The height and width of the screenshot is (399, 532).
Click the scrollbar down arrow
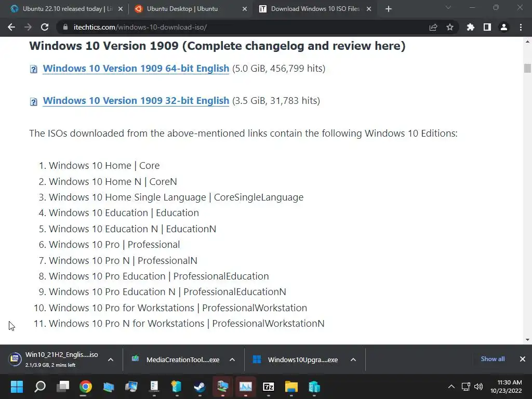[x=527, y=340]
